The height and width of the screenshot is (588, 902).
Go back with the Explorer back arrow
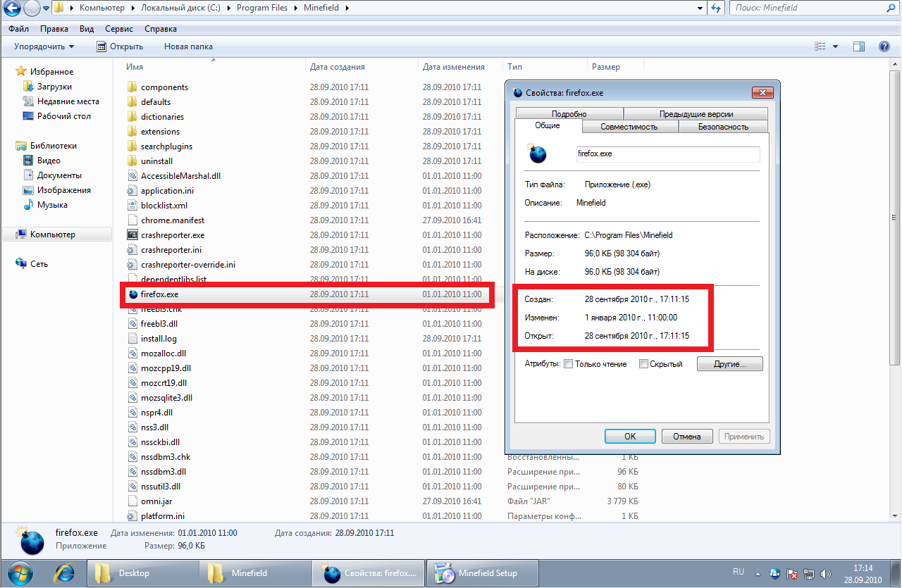coord(11,8)
